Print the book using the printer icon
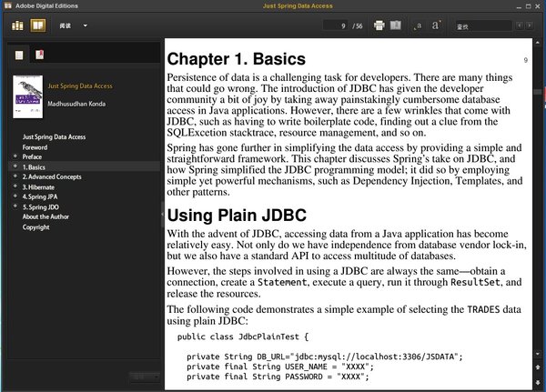The width and height of the screenshot is (546, 392). [x=379, y=25]
